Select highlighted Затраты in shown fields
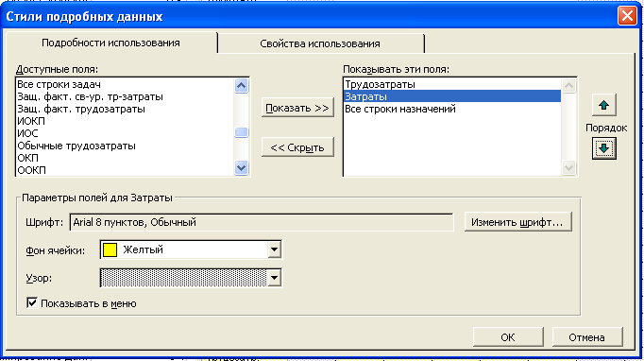 pyautogui.click(x=452, y=96)
